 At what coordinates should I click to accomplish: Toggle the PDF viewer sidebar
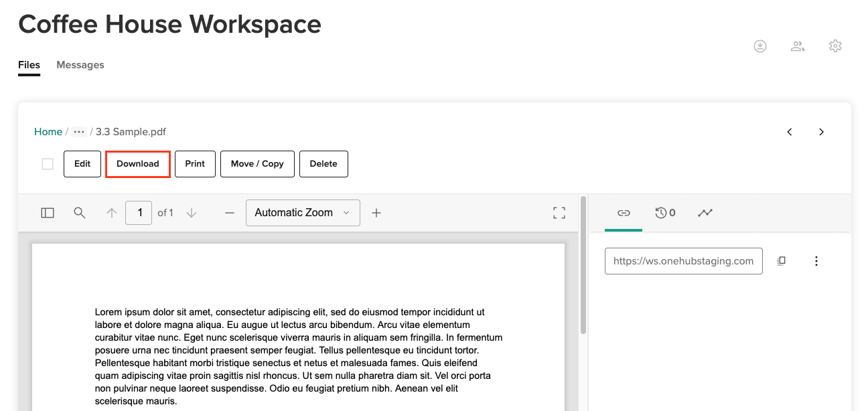tap(48, 213)
